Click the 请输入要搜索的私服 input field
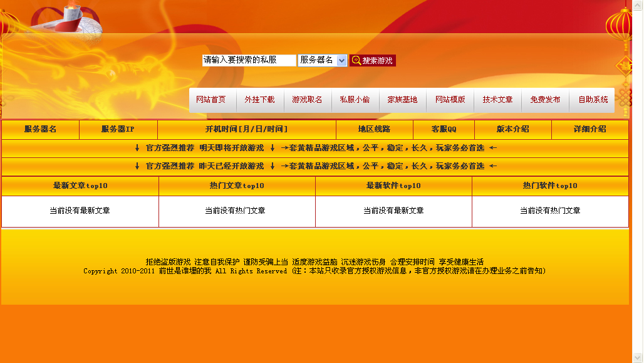This screenshot has height=363, width=644. click(248, 60)
